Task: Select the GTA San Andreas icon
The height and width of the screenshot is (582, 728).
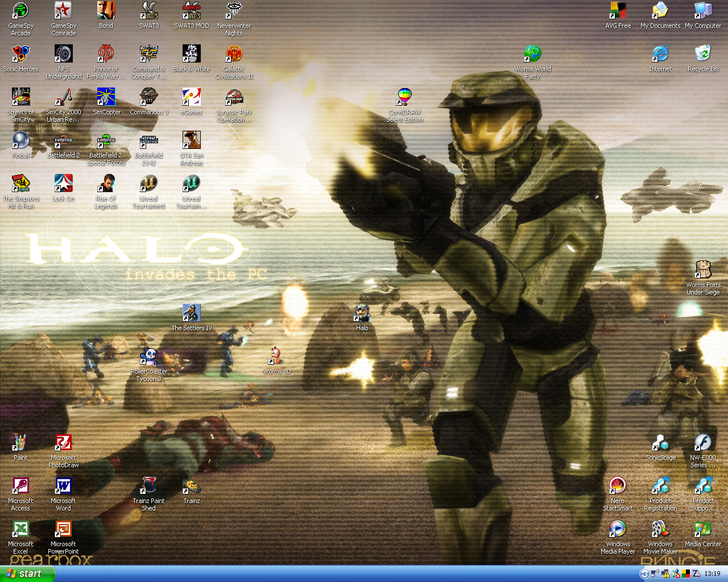Action: point(192,148)
